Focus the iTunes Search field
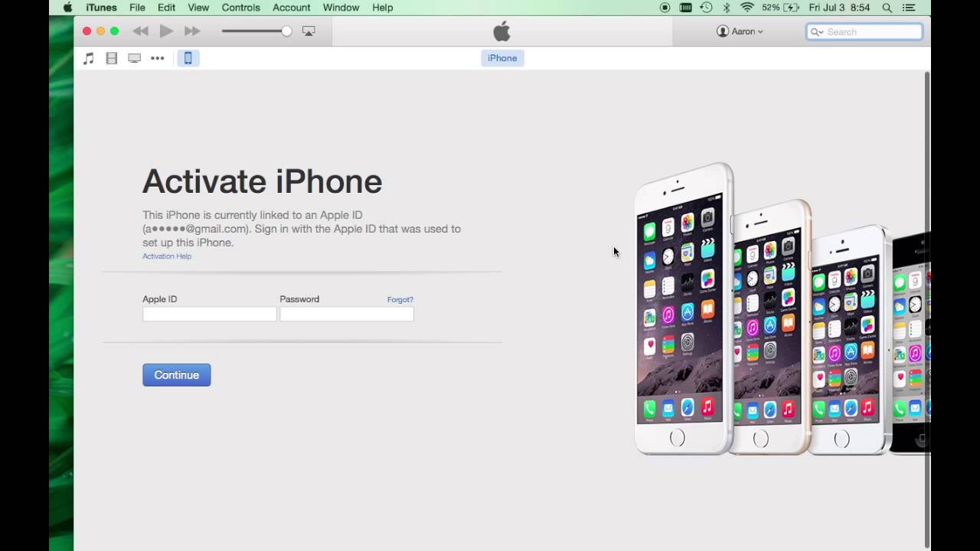Viewport: 980px width, 551px height. 864,31
